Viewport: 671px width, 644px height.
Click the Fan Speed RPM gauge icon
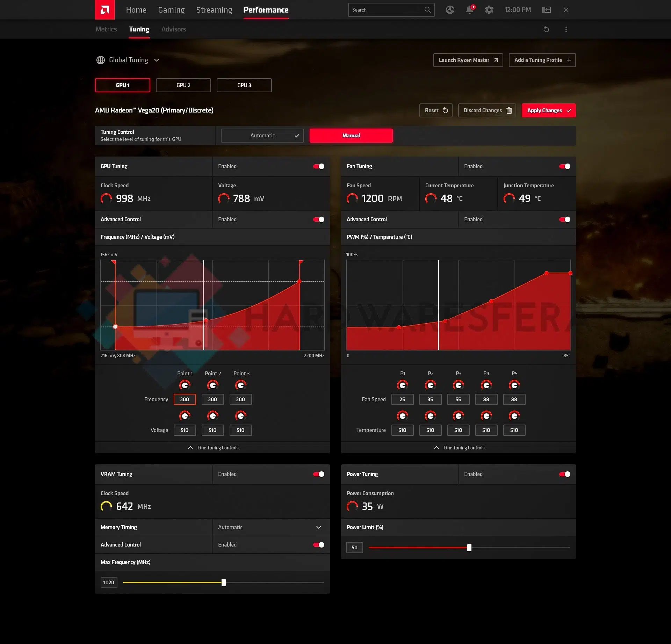click(352, 198)
